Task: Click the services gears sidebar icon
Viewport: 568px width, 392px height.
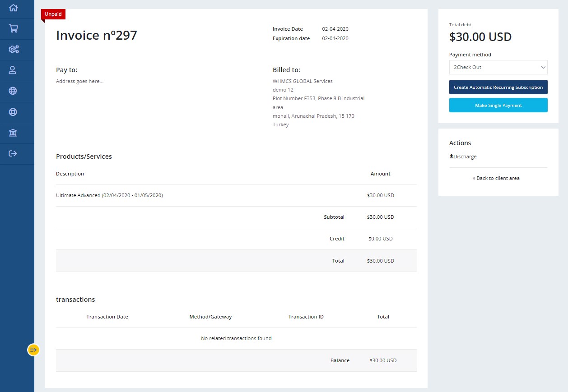Action: 14,50
